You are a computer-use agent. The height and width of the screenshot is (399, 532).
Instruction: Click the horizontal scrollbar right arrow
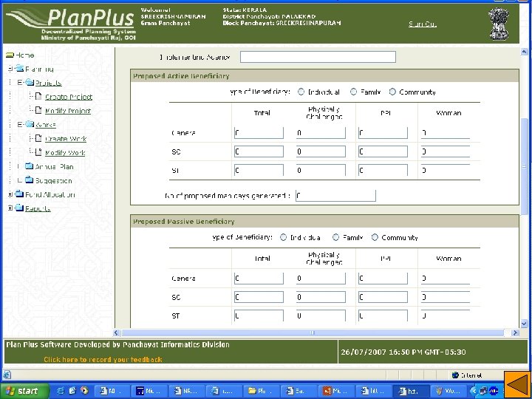coord(516,332)
